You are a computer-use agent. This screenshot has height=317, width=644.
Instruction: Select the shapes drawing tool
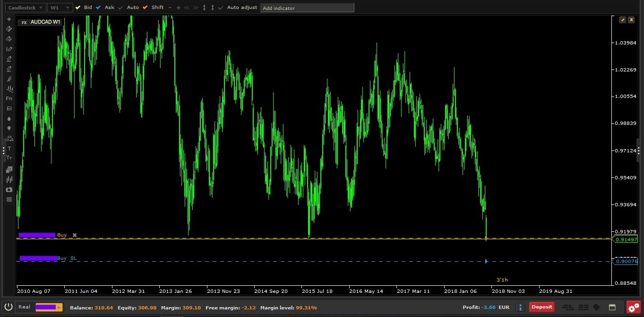click(x=9, y=139)
